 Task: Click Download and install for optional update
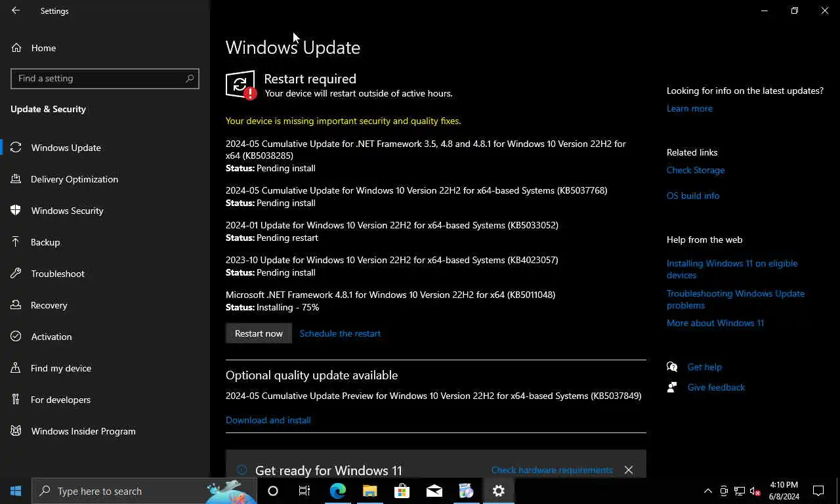click(268, 420)
